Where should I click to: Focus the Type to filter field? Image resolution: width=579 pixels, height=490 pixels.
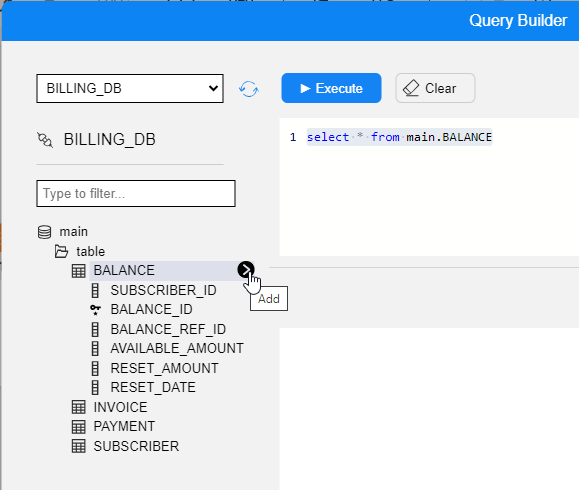click(136, 193)
